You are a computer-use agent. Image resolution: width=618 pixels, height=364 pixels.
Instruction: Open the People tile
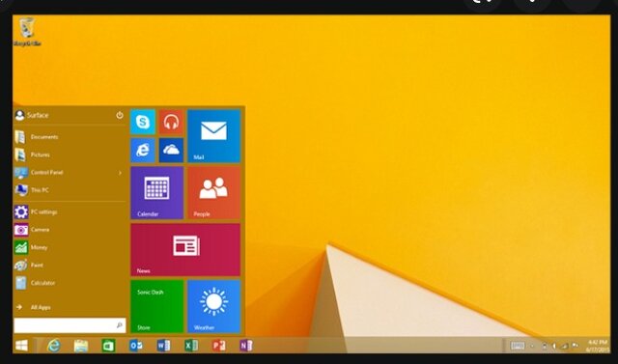(213, 193)
